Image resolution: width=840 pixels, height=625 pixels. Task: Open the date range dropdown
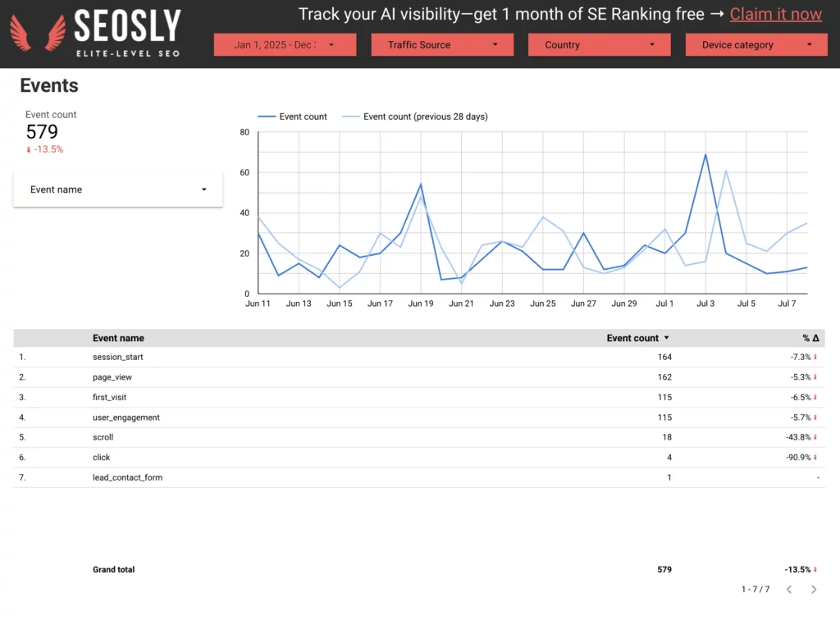click(285, 45)
